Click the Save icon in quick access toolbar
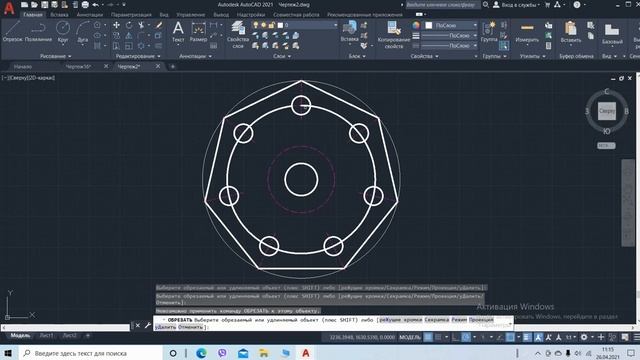Image resolution: width=640 pixels, height=360 pixels. pyautogui.click(x=44, y=5)
